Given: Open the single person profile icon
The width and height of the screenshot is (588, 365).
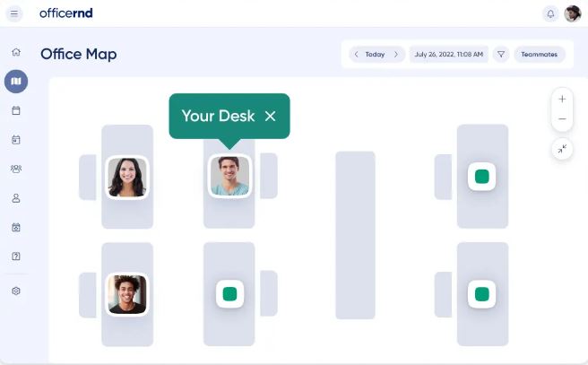Looking at the screenshot, I should pos(16,198).
